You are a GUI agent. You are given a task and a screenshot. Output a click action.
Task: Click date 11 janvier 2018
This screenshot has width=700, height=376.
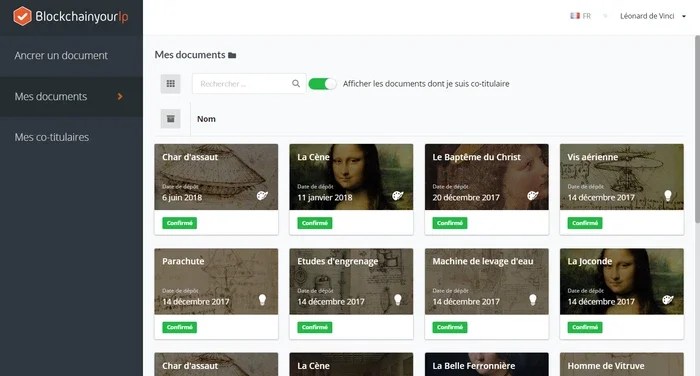pyautogui.click(x=325, y=197)
